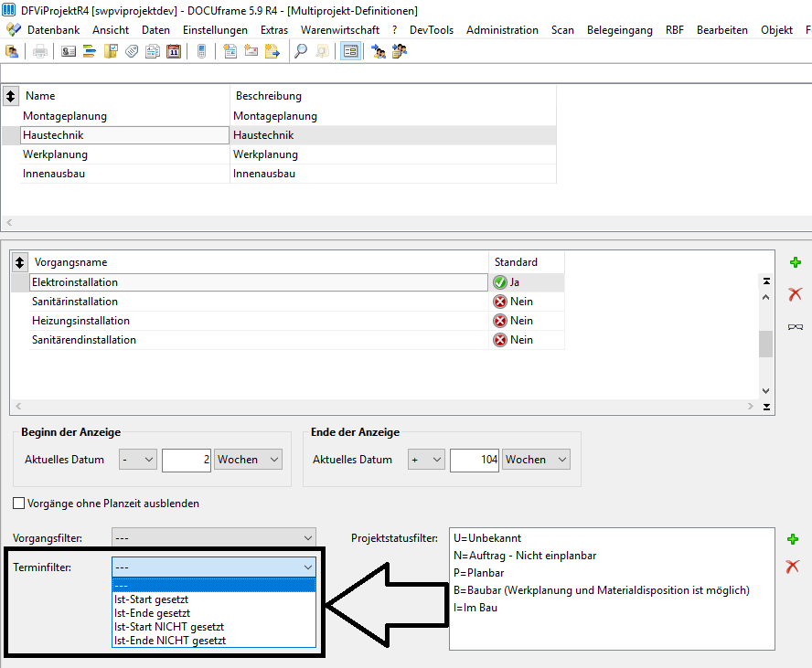The width and height of the screenshot is (812, 668).
Task: Click the new document toolbar icon
Action: [x=230, y=51]
